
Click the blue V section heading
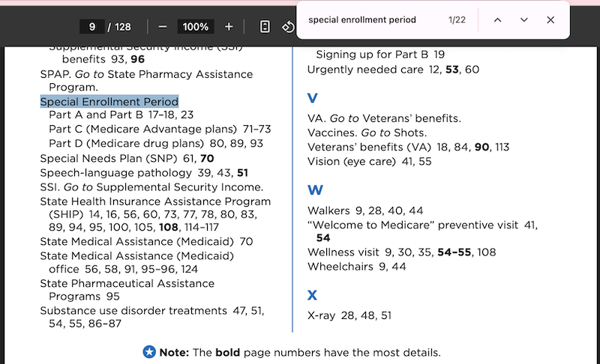point(312,98)
